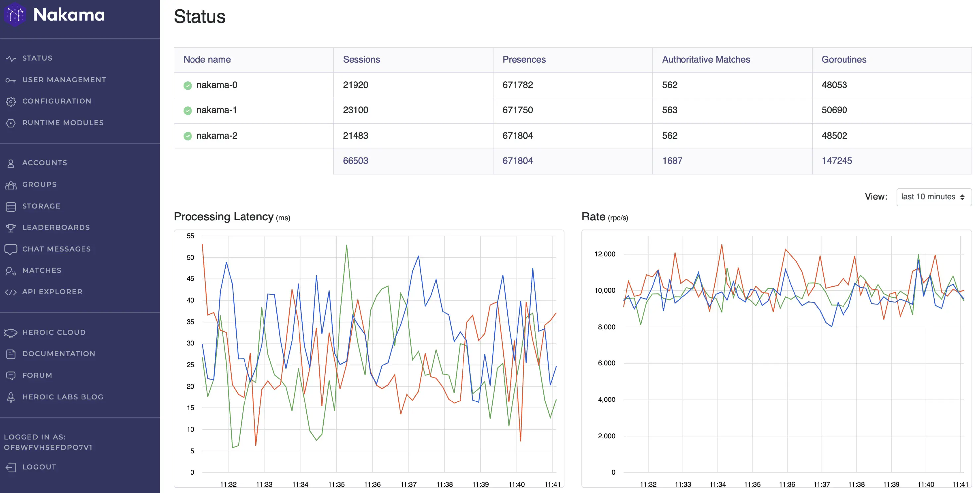Viewport: 980px width, 493px height.
Task: Open the API Explorer
Action: (52, 292)
